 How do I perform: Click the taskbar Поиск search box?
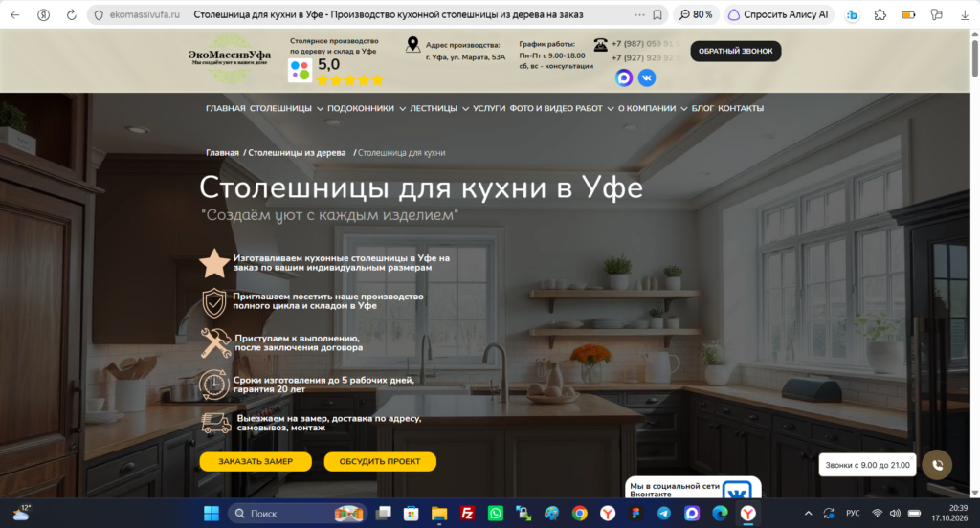point(298,514)
